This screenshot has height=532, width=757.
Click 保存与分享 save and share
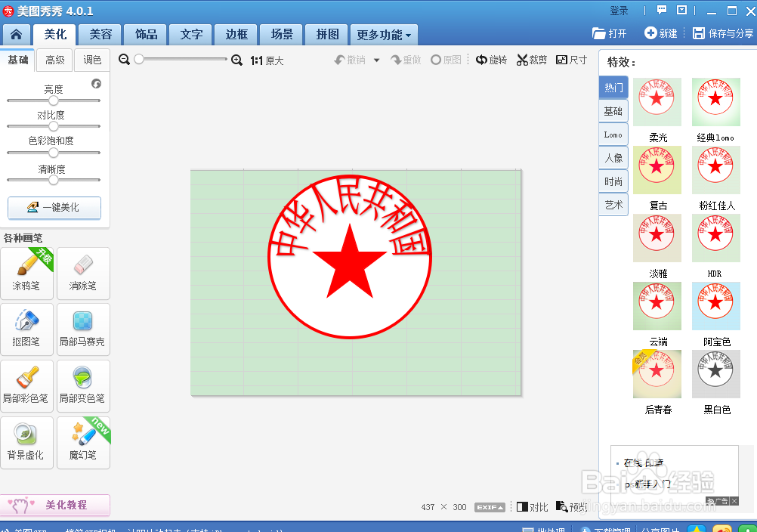(723, 33)
